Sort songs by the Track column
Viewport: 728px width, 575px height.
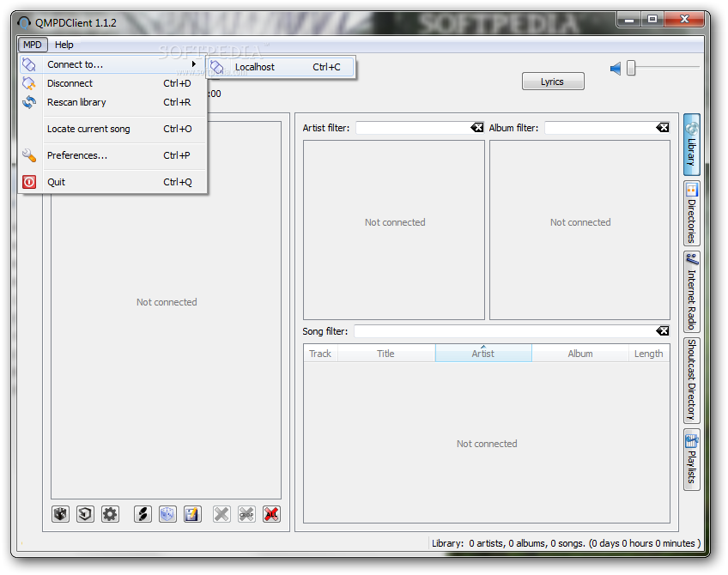[320, 354]
